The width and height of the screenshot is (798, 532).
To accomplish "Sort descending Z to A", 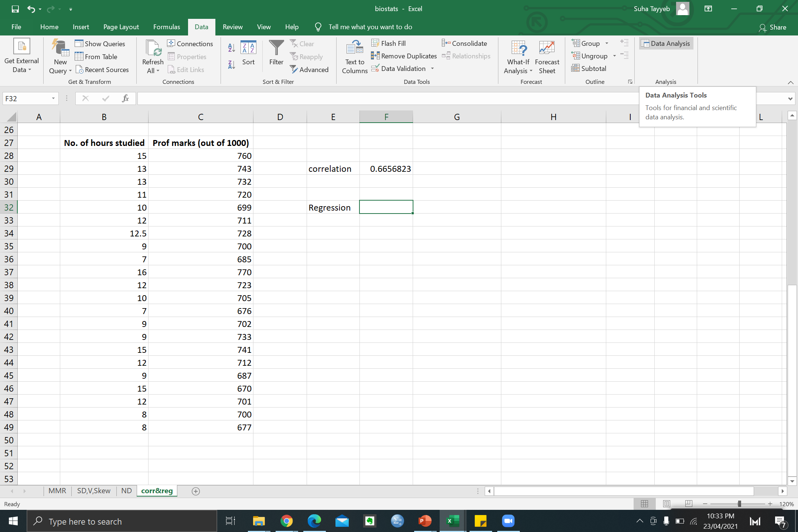I will point(231,65).
